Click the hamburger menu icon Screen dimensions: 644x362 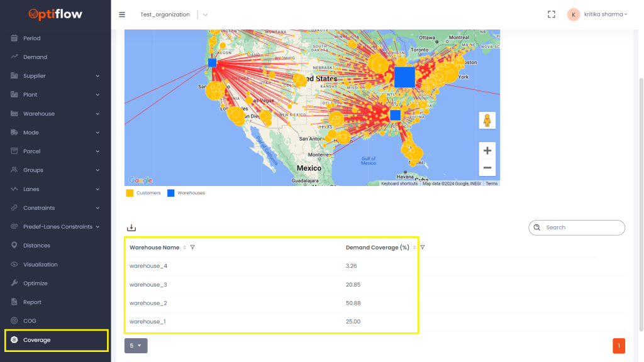click(122, 14)
